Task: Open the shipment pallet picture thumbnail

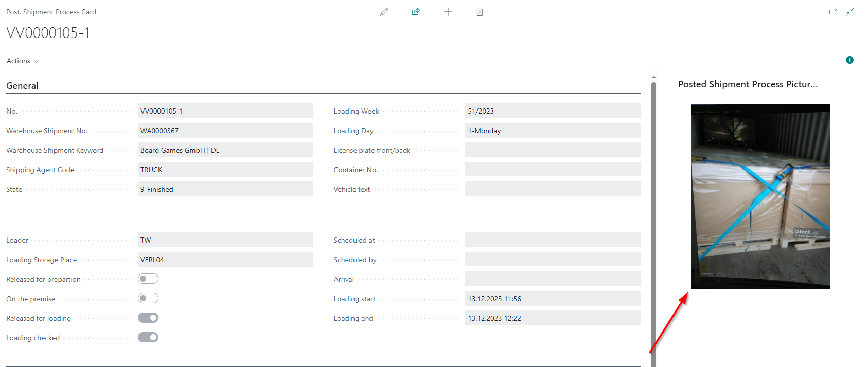Action: (760, 197)
